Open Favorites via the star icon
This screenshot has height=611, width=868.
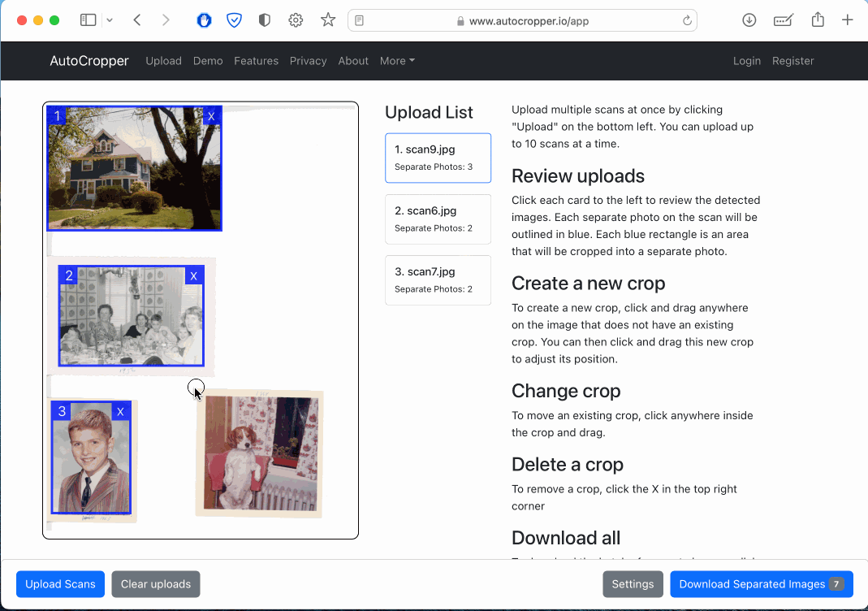[x=327, y=19]
